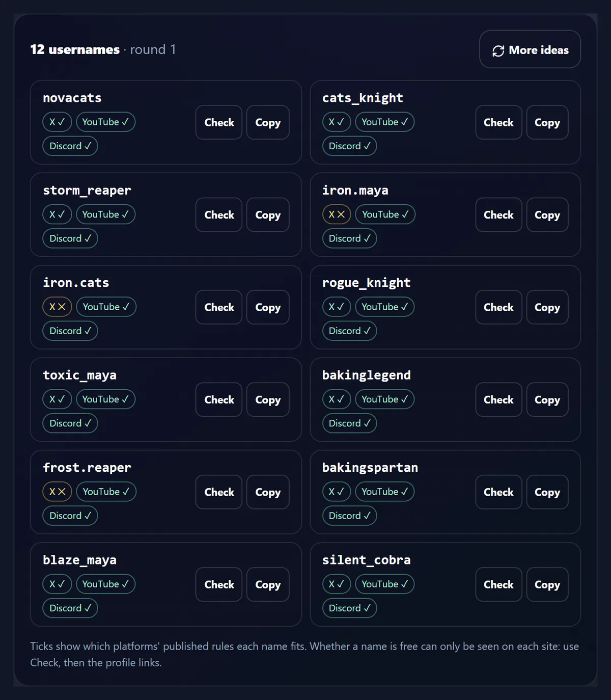Click the X failed badge under frost.reaper
611x700 pixels.
[58, 492]
